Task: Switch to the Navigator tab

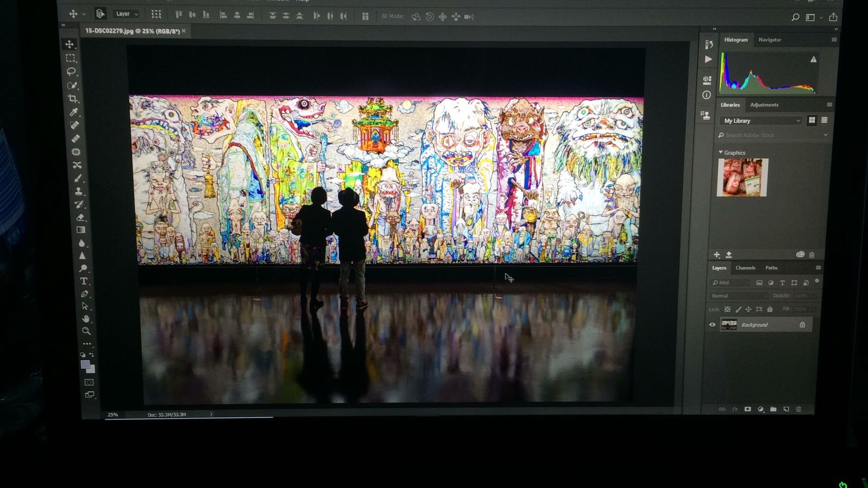Action: coord(770,40)
